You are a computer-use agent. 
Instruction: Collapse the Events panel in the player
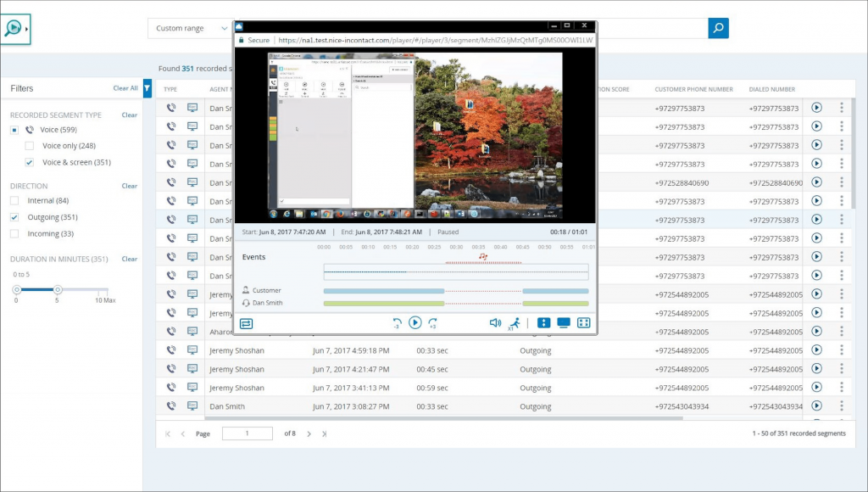[x=247, y=323]
